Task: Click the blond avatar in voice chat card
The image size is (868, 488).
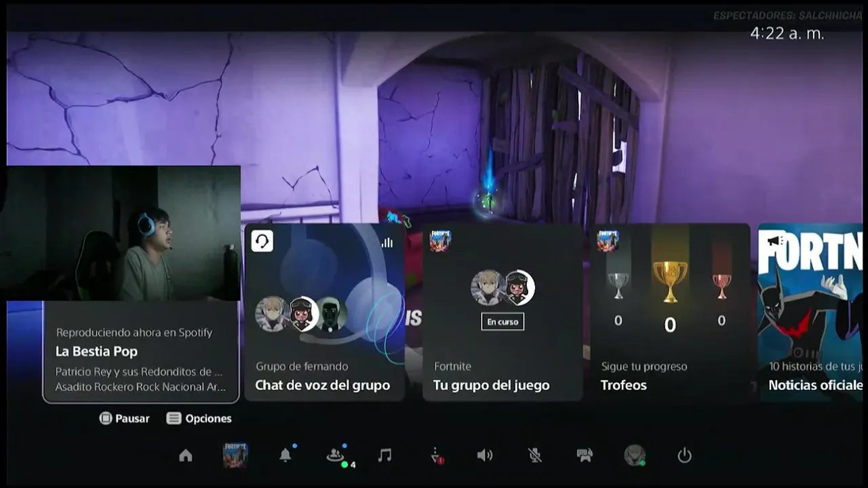Action: 271,314
